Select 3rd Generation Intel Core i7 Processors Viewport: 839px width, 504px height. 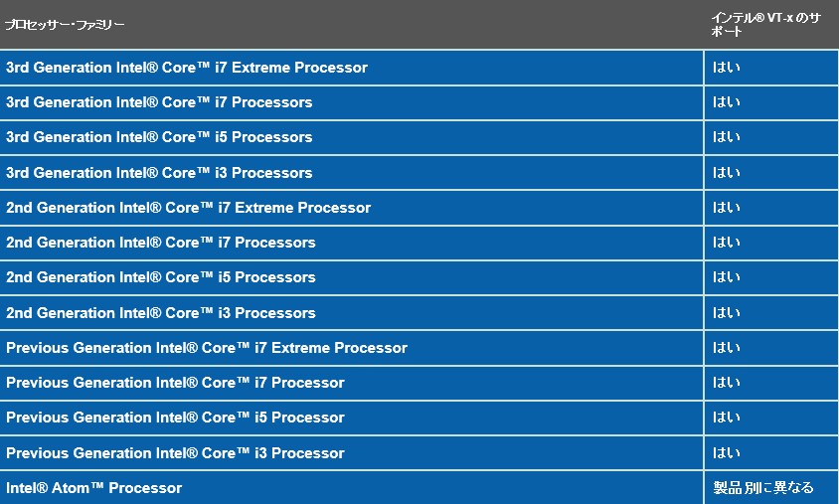(159, 102)
